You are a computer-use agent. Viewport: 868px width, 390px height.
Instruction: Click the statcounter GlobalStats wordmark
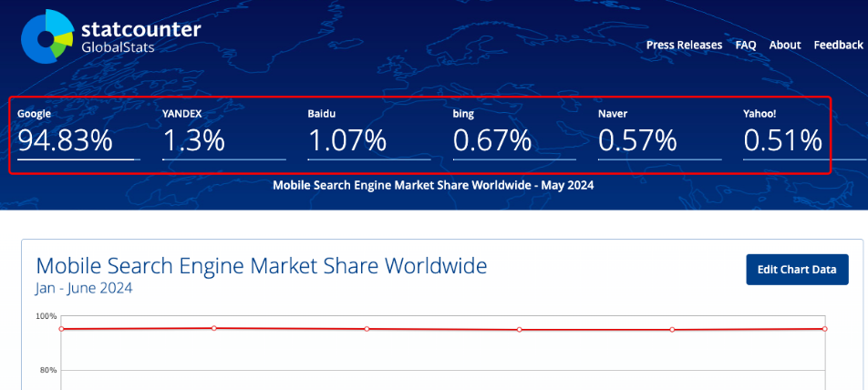click(x=140, y=37)
